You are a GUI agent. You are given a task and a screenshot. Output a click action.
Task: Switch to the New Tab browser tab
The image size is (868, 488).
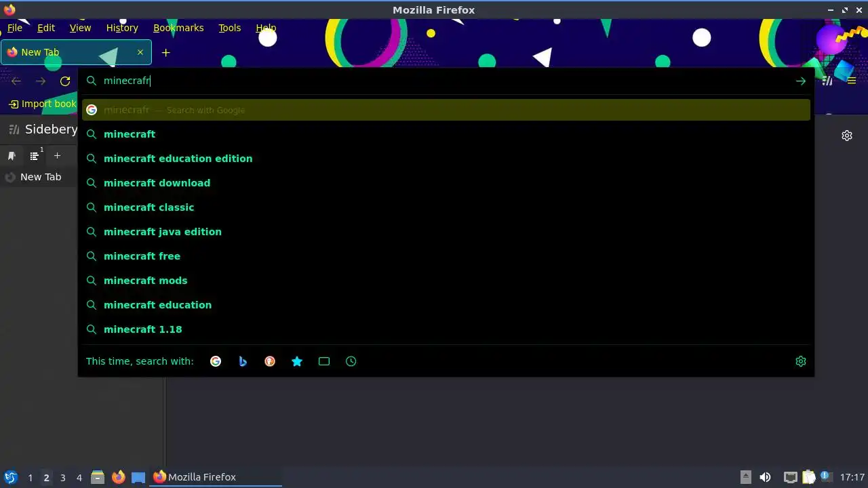(x=76, y=52)
